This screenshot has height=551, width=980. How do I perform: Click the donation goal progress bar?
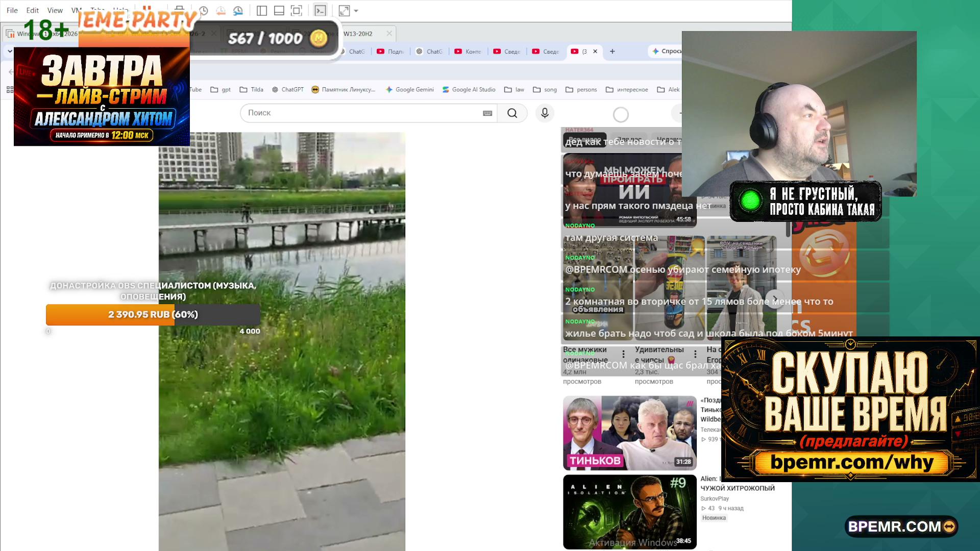[153, 315]
